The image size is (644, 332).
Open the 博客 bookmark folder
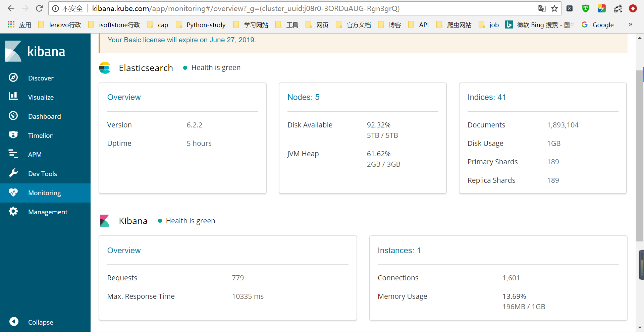point(389,25)
